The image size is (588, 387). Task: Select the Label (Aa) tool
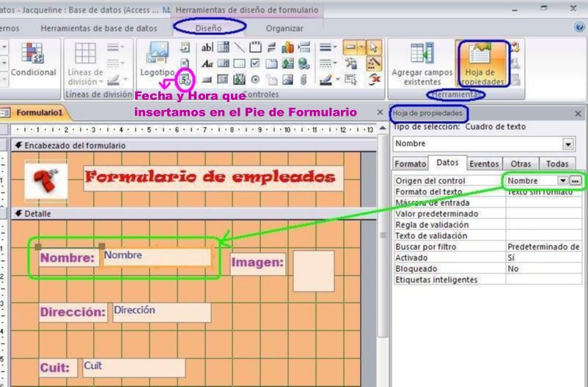pyautogui.click(x=207, y=63)
